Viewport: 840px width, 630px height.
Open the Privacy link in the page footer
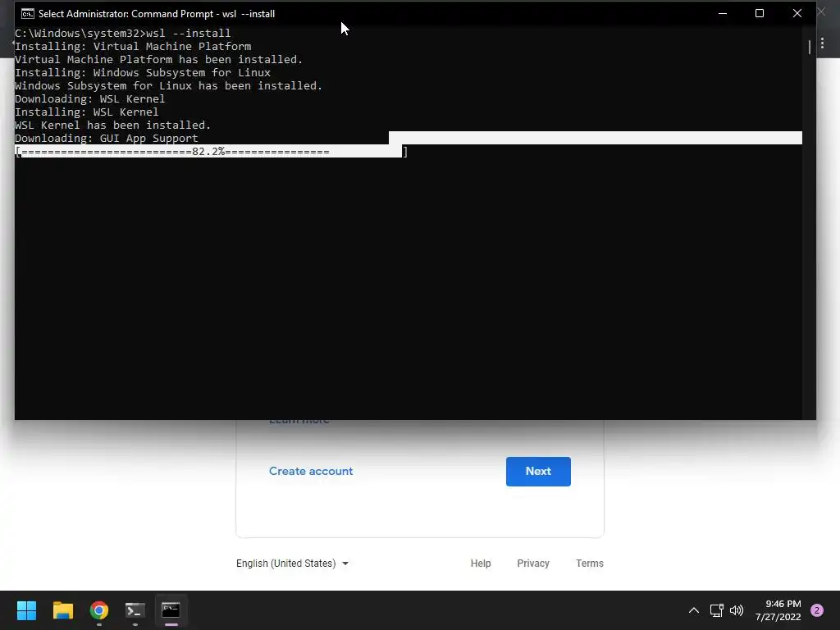click(533, 563)
